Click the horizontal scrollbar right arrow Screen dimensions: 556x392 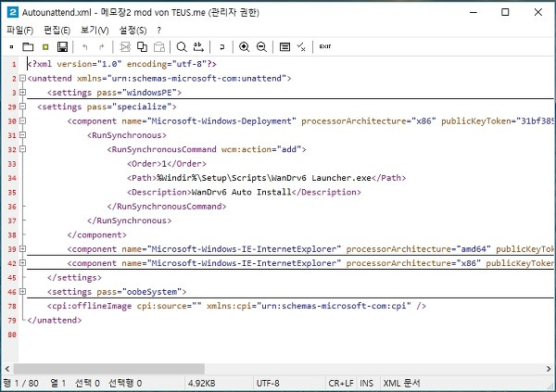pos(549,369)
